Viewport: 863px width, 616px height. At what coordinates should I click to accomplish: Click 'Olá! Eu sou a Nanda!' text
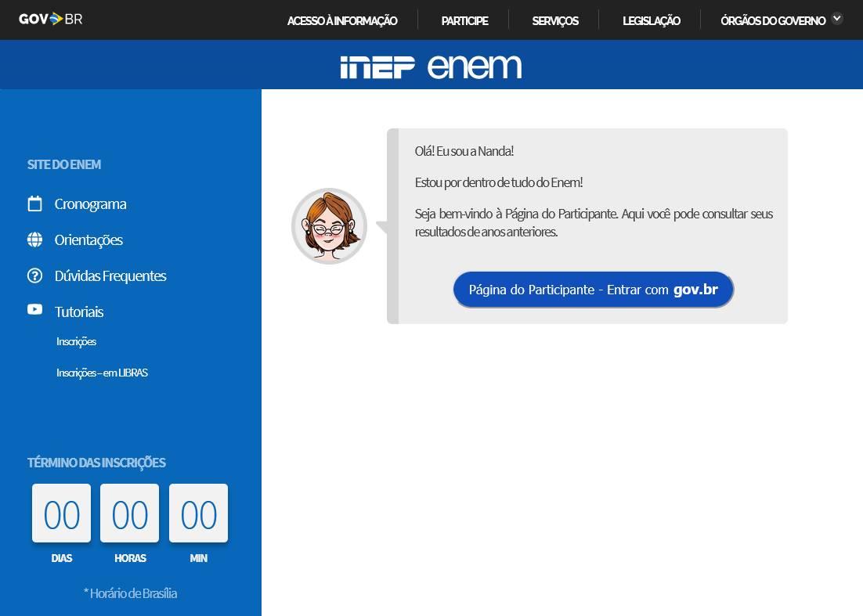pyautogui.click(x=464, y=151)
